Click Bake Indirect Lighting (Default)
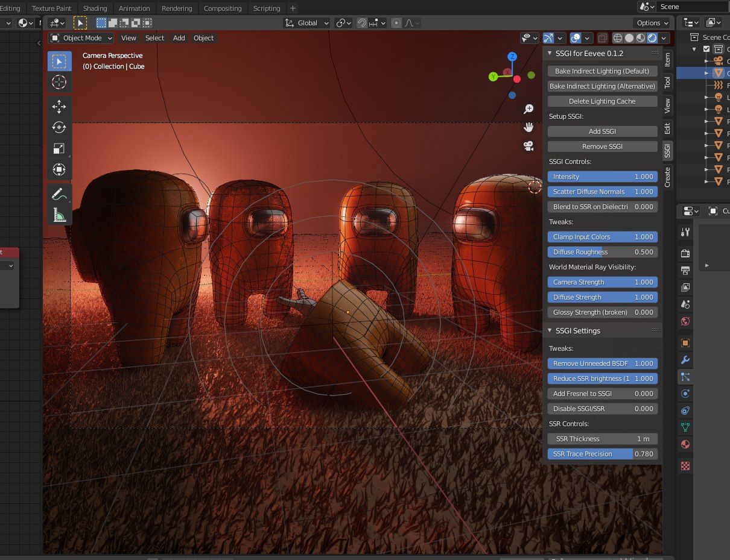The width and height of the screenshot is (730, 560). tap(602, 71)
